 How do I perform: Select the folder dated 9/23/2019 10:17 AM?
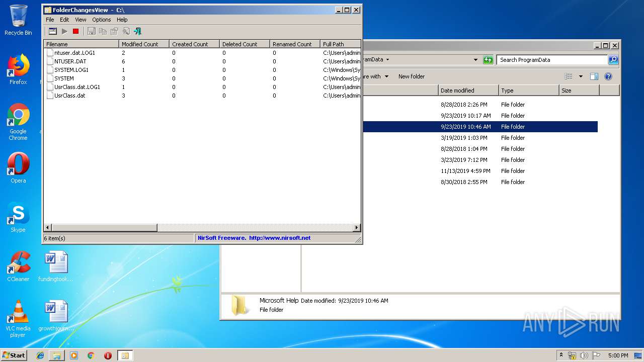(480, 116)
